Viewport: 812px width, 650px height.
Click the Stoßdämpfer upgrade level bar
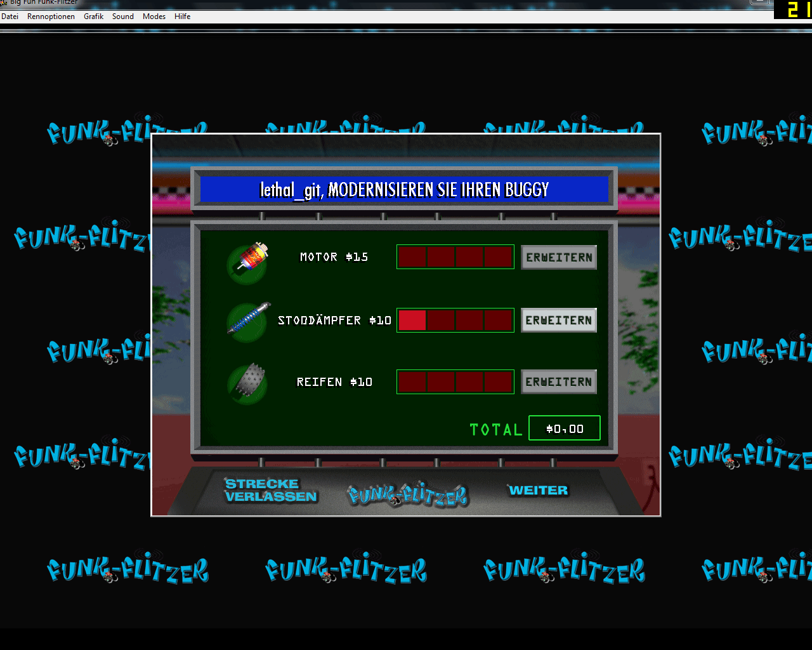coord(455,320)
